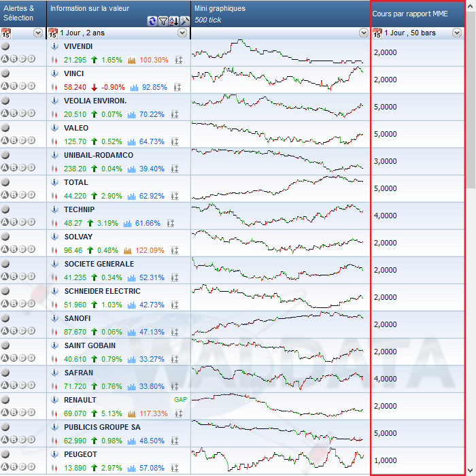The width and height of the screenshot is (476, 476).
Task: Click SAFRAN volume 33.80%
Action: (x=152, y=386)
